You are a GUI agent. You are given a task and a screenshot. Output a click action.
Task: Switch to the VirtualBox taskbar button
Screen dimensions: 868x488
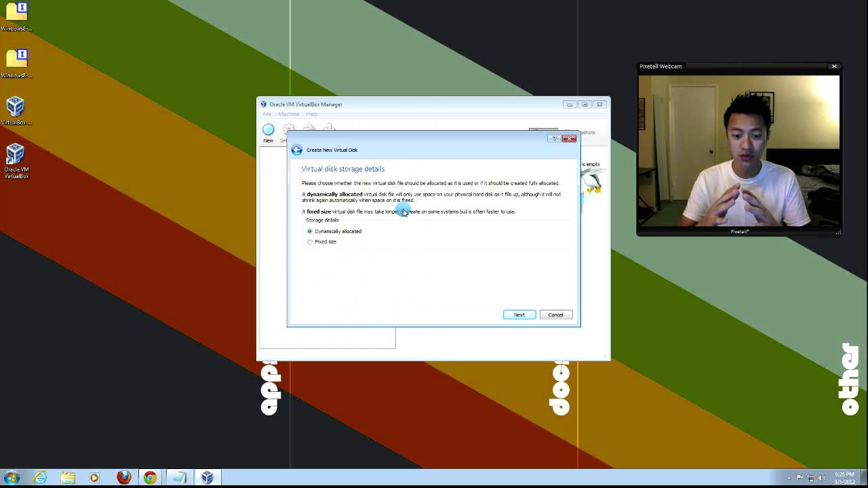(207, 478)
